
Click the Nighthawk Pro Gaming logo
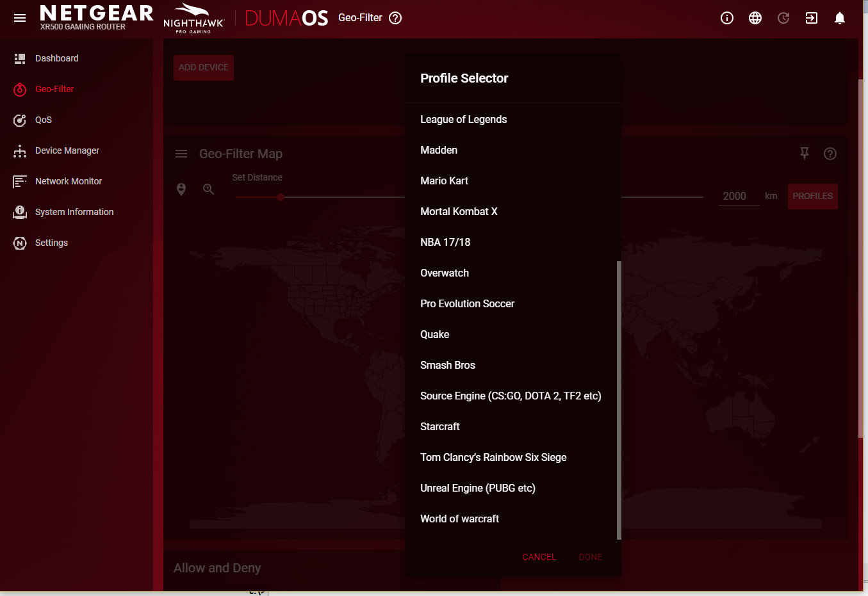click(193, 18)
